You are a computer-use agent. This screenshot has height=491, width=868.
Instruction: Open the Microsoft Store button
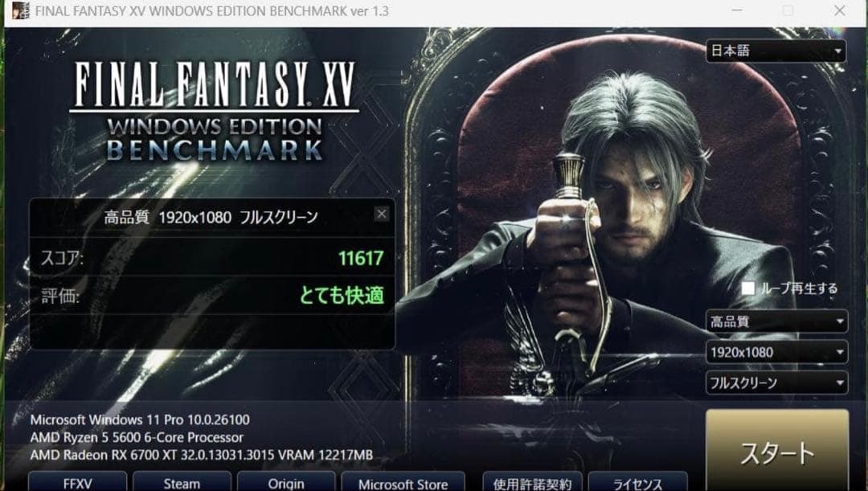coord(403,482)
